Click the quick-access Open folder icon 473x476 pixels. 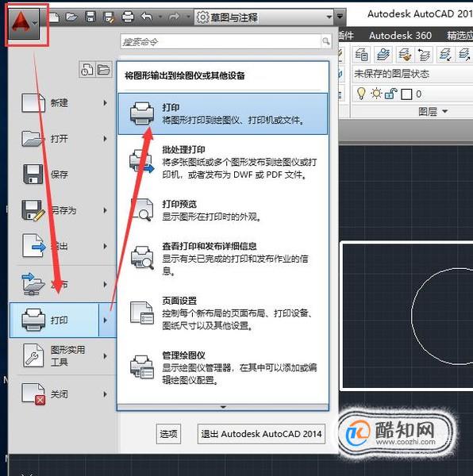(x=71, y=17)
